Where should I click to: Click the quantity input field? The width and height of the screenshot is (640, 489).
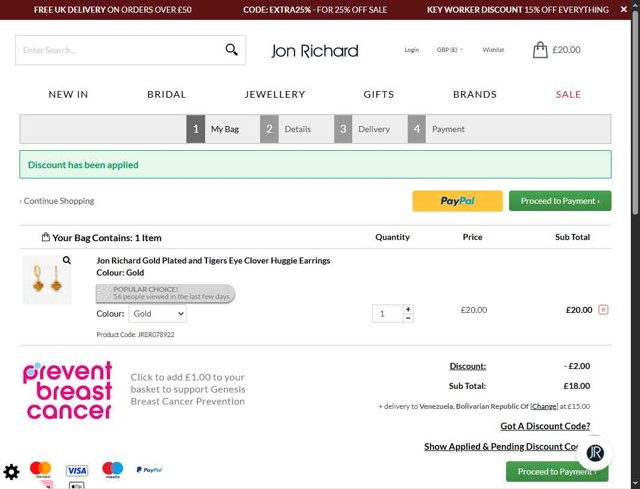pos(388,313)
